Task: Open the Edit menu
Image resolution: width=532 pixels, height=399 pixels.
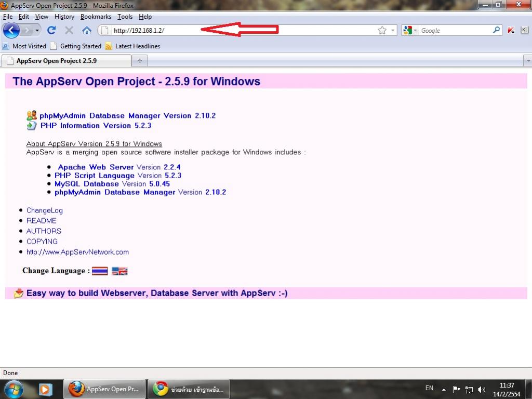Action: pyautogui.click(x=24, y=17)
